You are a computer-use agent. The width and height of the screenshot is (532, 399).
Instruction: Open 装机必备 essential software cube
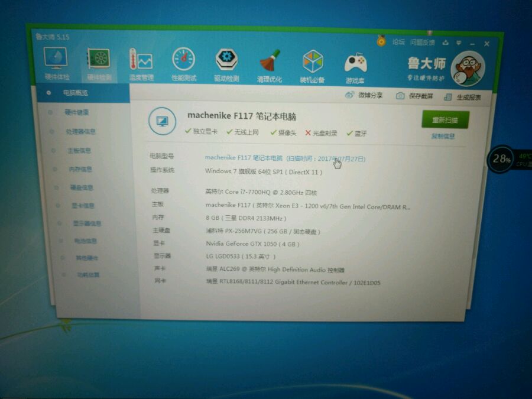pyautogui.click(x=312, y=66)
